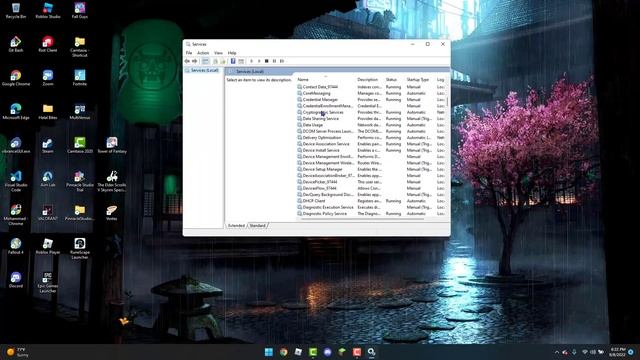Click the Back arrow in Services toolbar
640x360 pixels.
tap(187, 61)
